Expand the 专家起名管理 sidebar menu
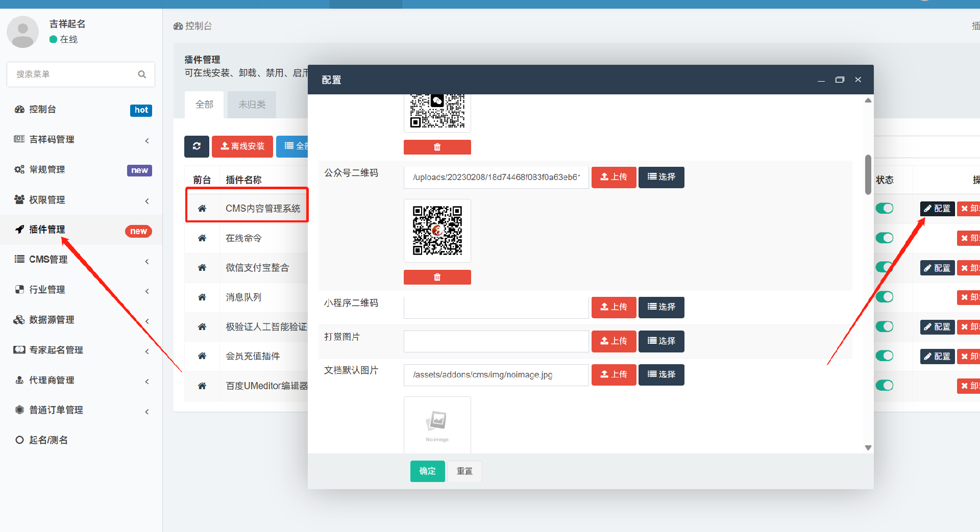The image size is (980, 532). coord(82,350)
